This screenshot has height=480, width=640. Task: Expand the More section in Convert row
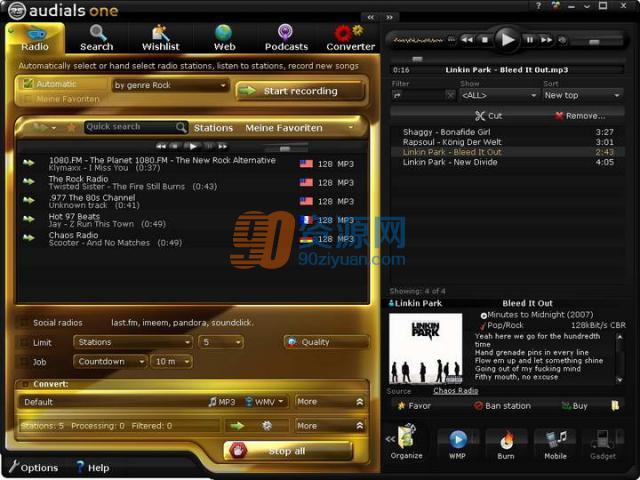pos(330,402)
